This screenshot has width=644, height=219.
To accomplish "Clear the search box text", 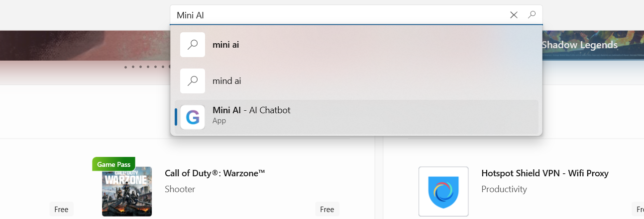I will [514, 15].
